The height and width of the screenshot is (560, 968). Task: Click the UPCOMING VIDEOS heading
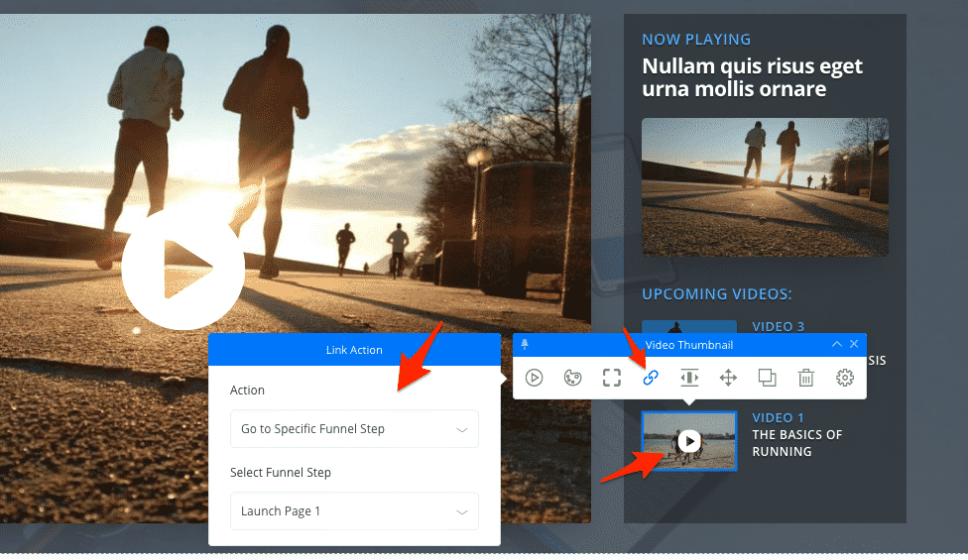pyautogui.click(x=714, y=294)
